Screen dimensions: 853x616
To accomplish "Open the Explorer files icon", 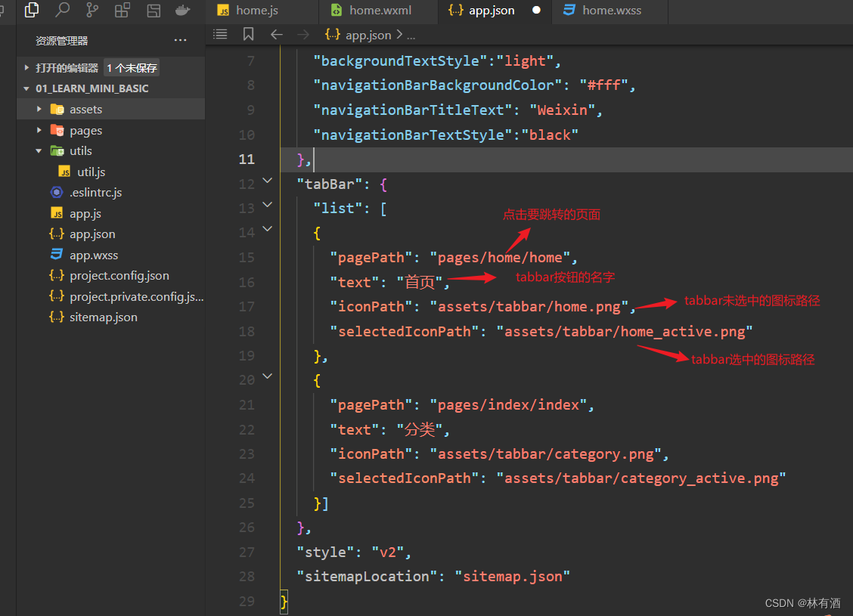I will click(32, 10).
